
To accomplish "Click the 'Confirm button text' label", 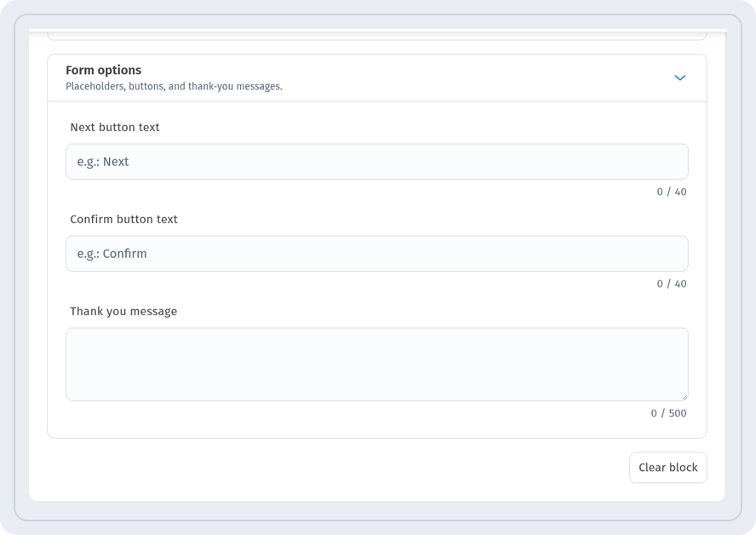I will (124, 220).
